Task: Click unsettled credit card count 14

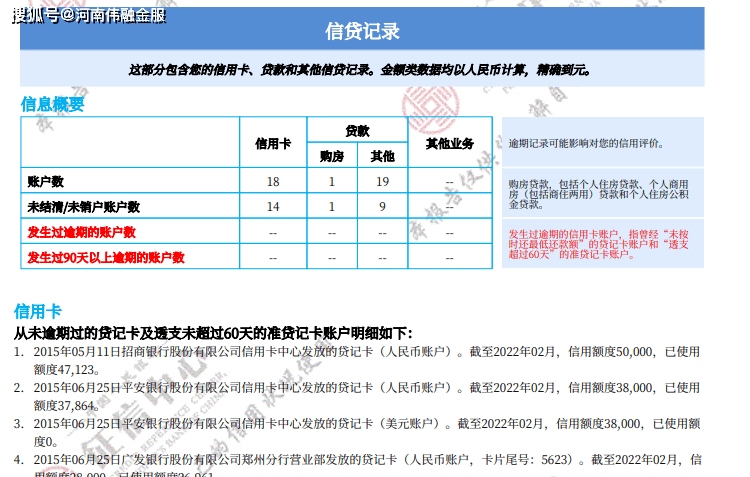Action: (x=273, y=207)
